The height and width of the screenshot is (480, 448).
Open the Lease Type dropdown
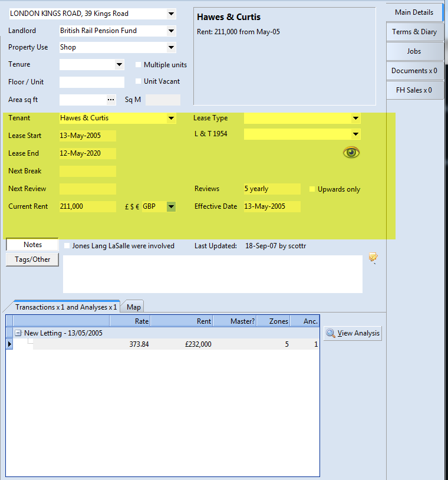pyautogui.click(x=355, y=118)
